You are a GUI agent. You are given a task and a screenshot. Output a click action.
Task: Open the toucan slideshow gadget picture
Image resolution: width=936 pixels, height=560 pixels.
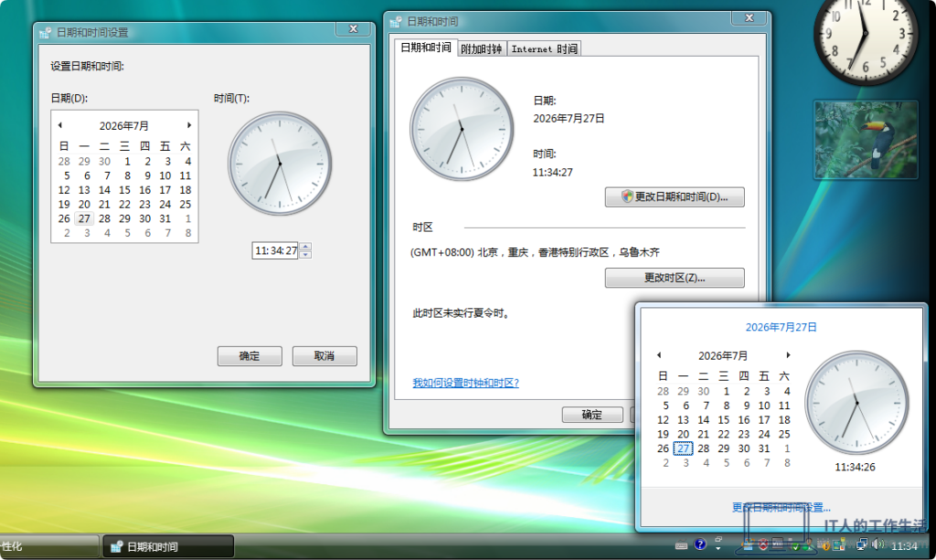click(866, 140)
